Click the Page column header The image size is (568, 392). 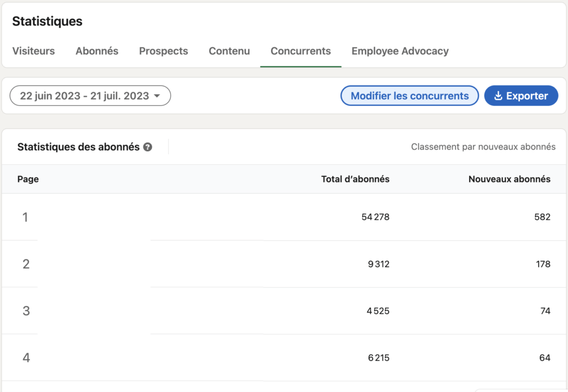tap(28, 179)
